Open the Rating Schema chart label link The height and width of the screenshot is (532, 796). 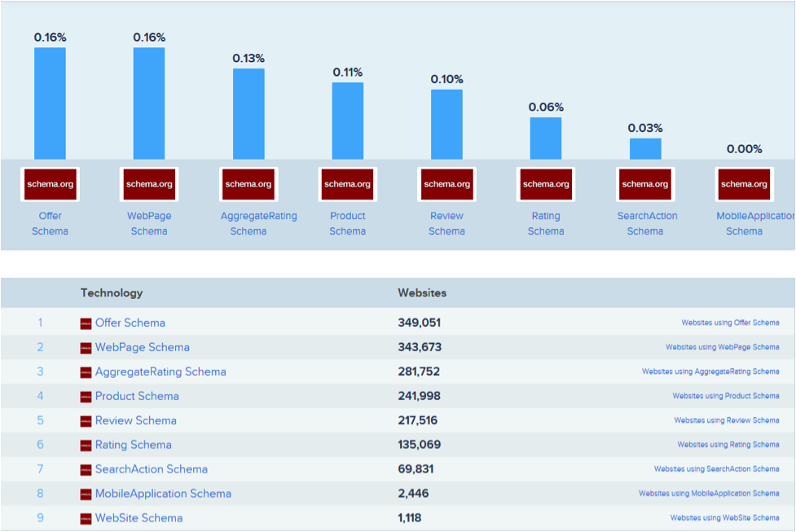point(546,223)
